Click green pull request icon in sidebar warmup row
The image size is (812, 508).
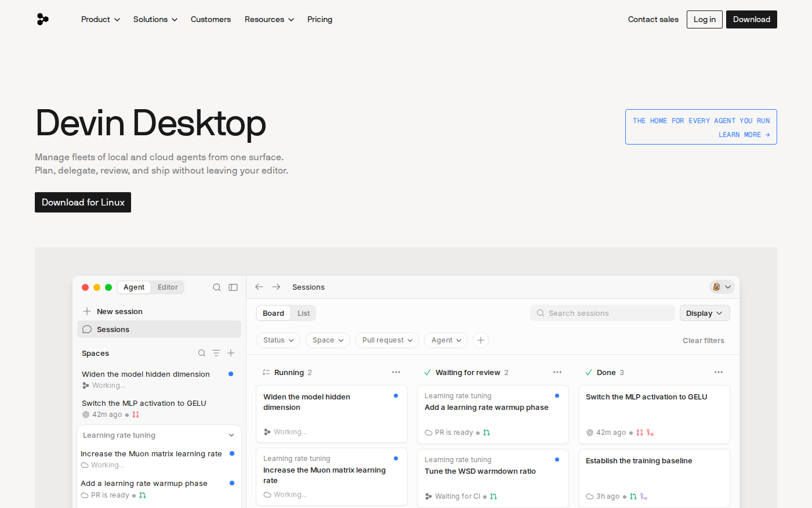pos(143,495)
